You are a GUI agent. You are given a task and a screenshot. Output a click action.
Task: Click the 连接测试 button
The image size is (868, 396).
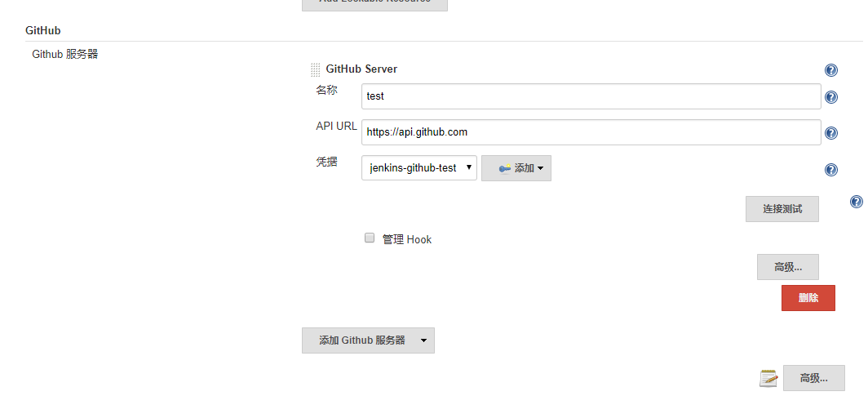(x=782, y=209)
